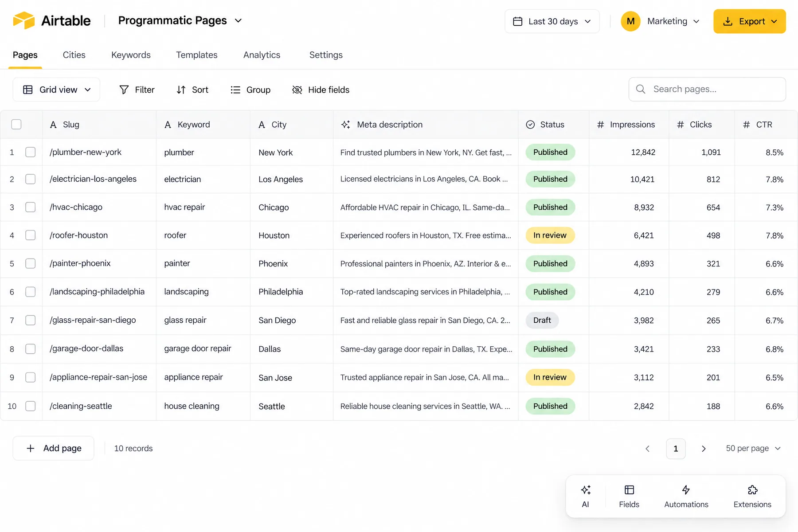Open the Last 30 days date dropdown
The width and height of the screenshot is (798, 532).
click(552, 21)
